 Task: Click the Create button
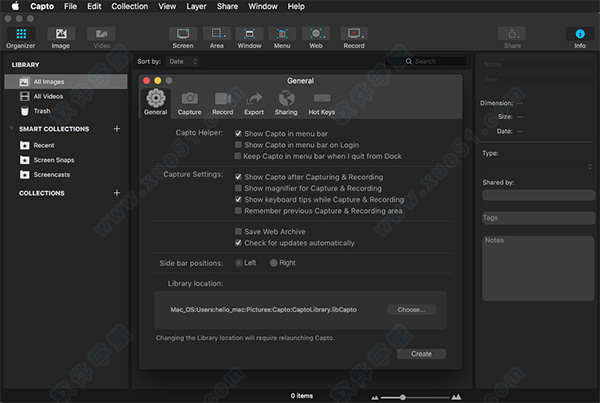pos(421,354)
